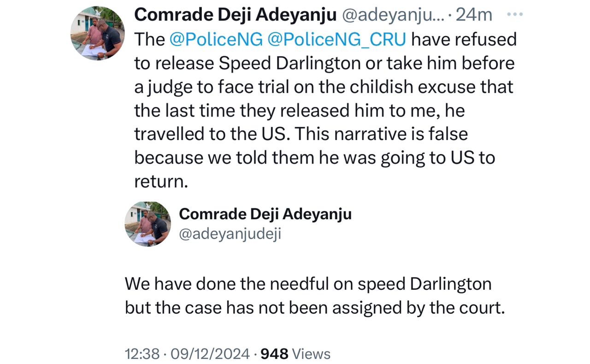Click the quoted tweet's profile avatar
The image size is (590, 364).
click(147, 224)
